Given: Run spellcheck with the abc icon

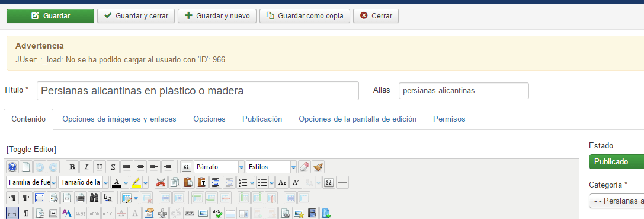Looking at the screenshot, I should click(x=216, y=213).
